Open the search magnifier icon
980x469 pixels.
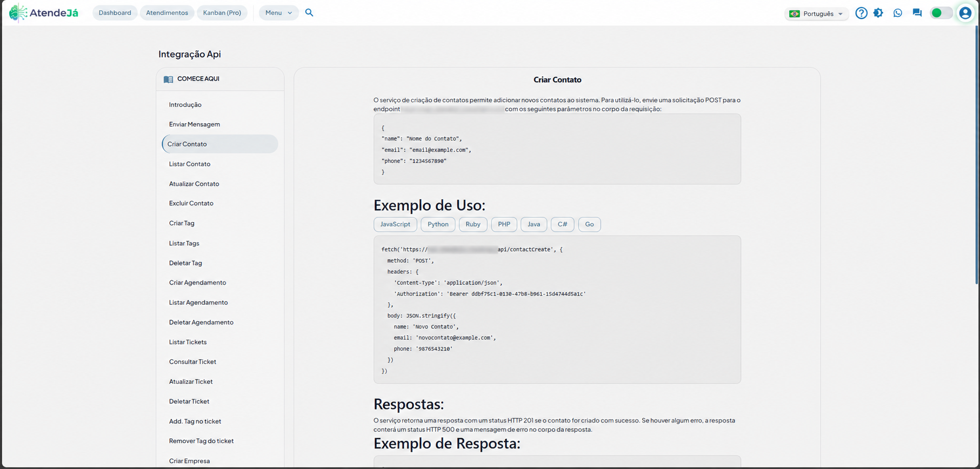309,12
